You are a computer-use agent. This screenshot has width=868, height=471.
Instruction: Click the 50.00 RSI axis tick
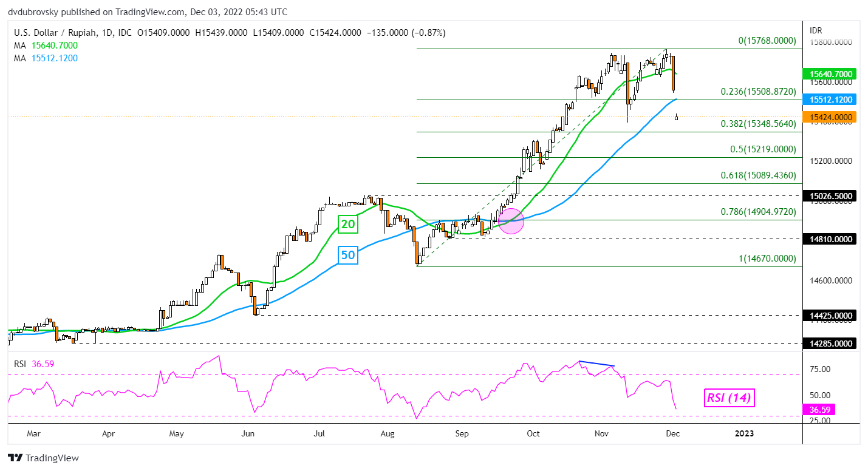821,395
